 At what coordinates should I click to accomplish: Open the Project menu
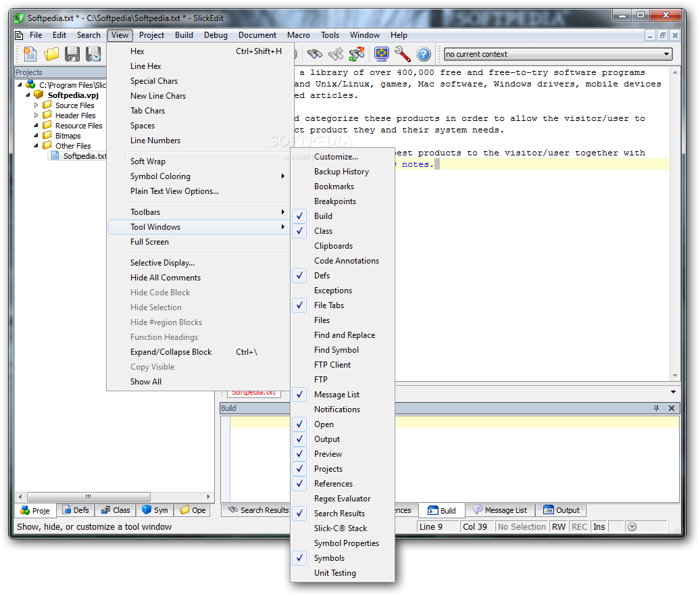click(151, 35)
